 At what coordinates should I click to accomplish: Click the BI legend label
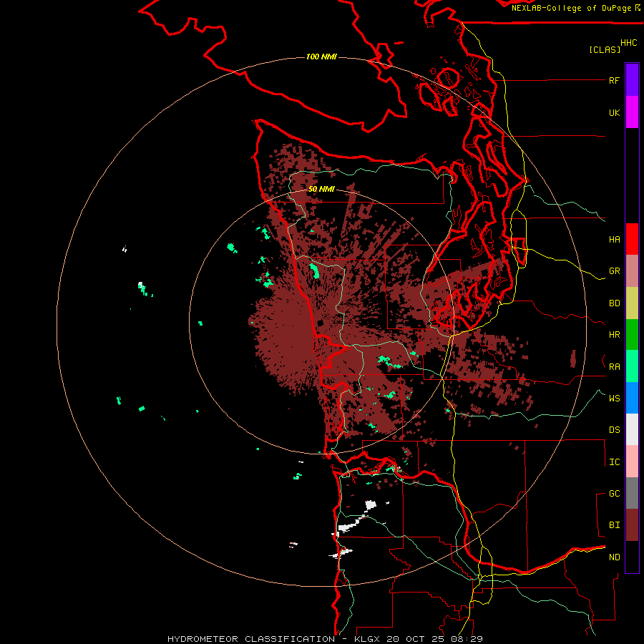coord(614,525)
